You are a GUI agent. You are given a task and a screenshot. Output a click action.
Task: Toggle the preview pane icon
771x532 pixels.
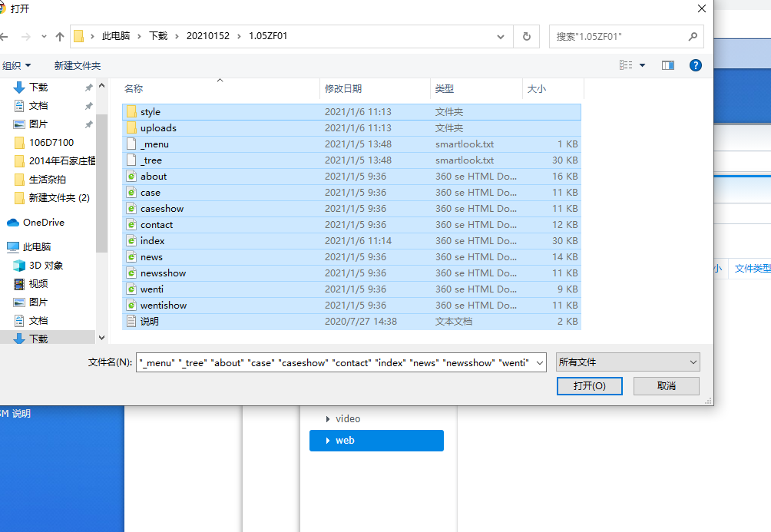[668, 66]
